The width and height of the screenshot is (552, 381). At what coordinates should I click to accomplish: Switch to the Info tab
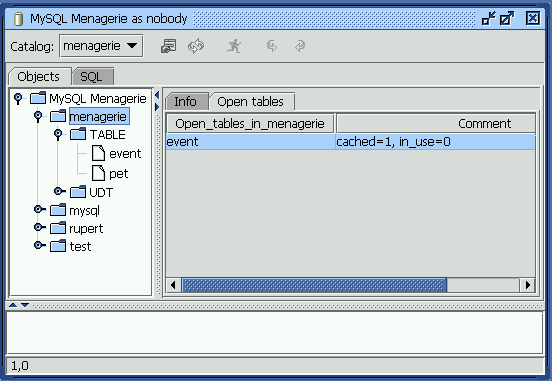click(186, 102)
